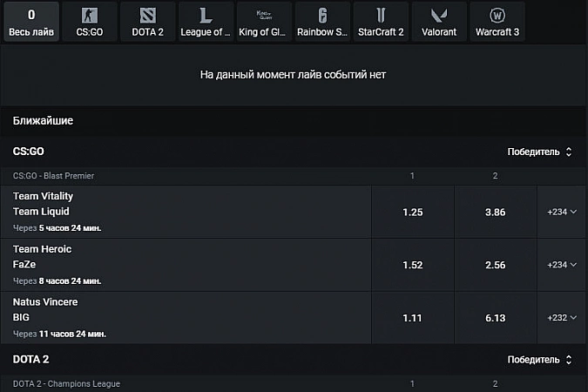The width and height of the screenshot is (588, 392).
Task: Bet on Team Vitality at 1.25
Action: pyautogui.click(x=412, y=212)
